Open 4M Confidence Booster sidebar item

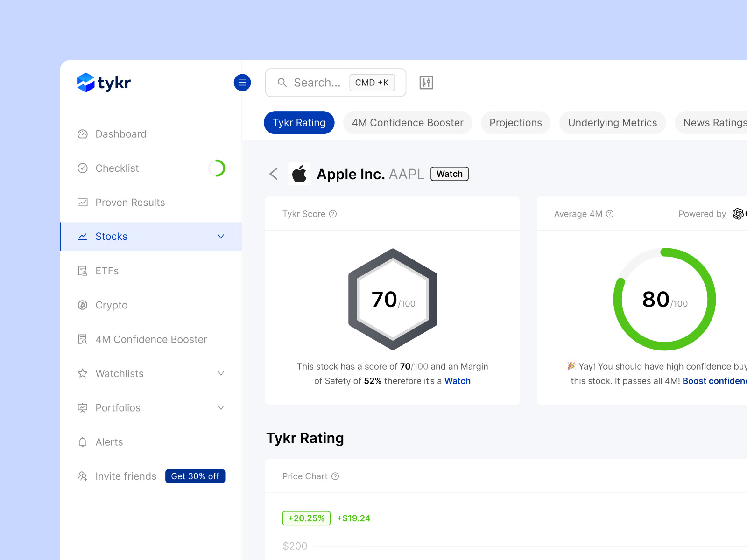[x=151, y=339]
